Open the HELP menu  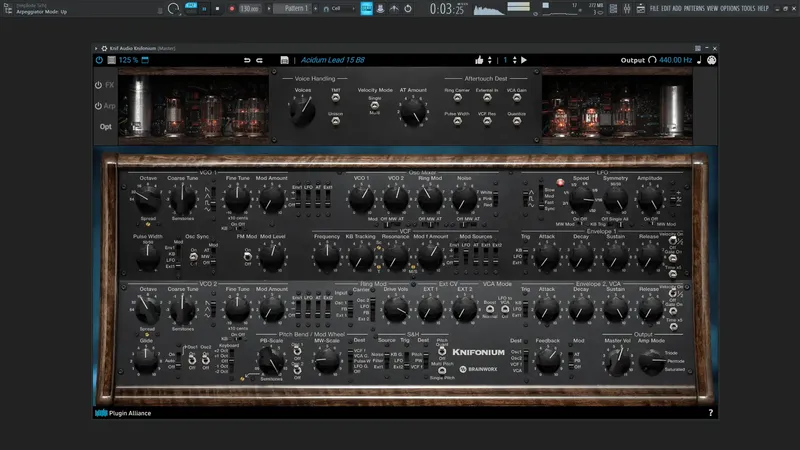point(763,9)
